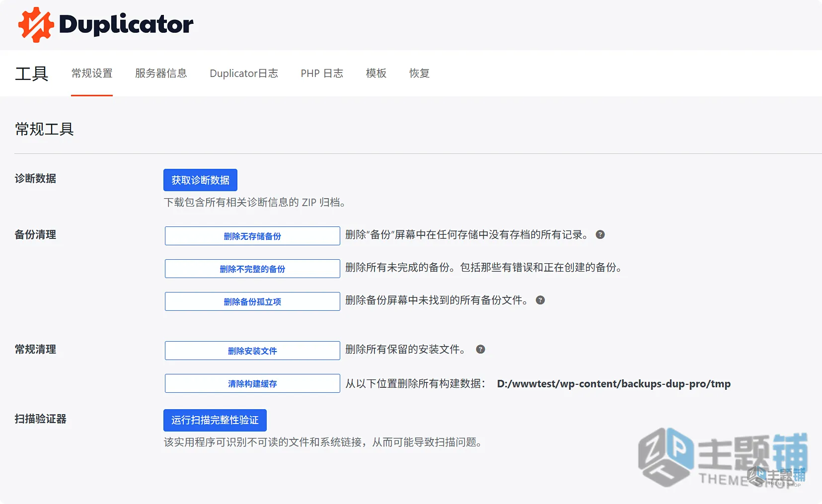The width and height of the screenshot is (822, 504).
Task: Open help icon next to 删除所有保留的安装文件
Action: (x=480, y=350)
